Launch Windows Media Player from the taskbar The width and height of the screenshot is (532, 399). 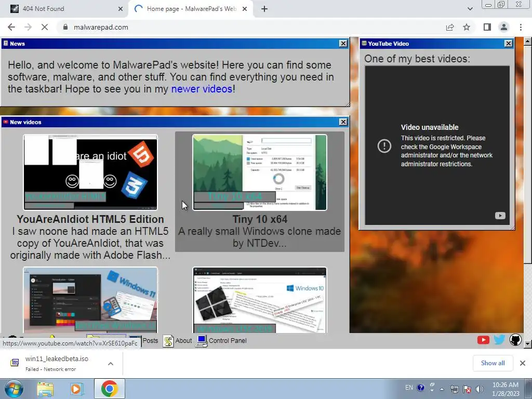77,389
